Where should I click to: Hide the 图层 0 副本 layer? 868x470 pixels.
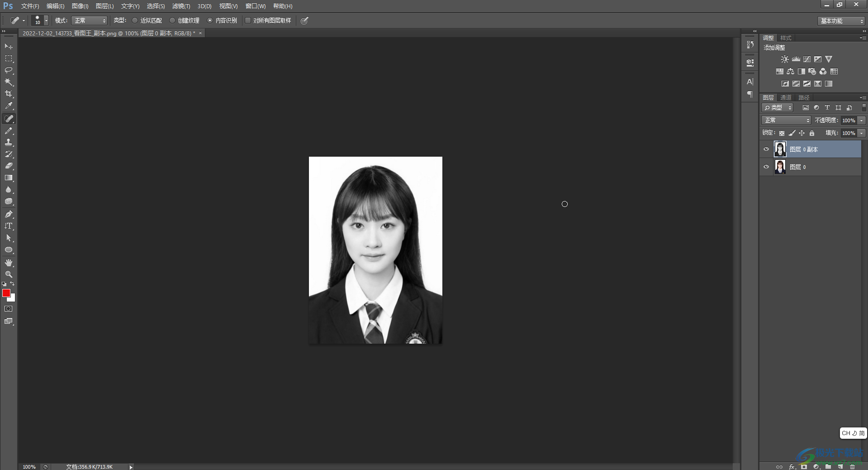click(x=766, y=149)
